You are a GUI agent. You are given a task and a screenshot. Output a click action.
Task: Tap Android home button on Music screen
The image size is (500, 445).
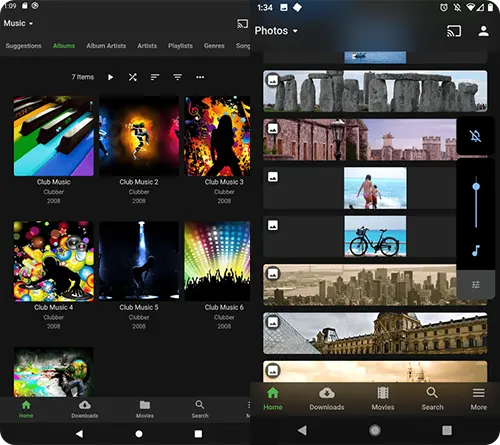139,434
